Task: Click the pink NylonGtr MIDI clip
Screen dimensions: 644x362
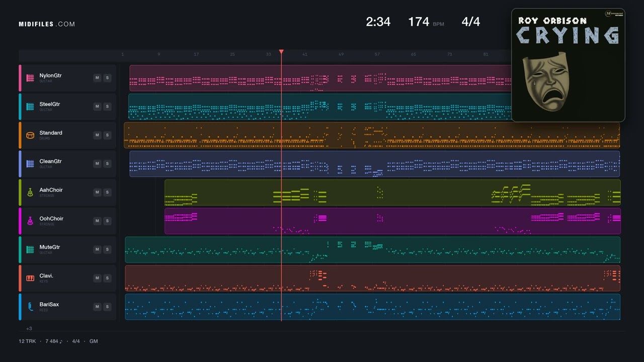Action: [x=320, y=78]
